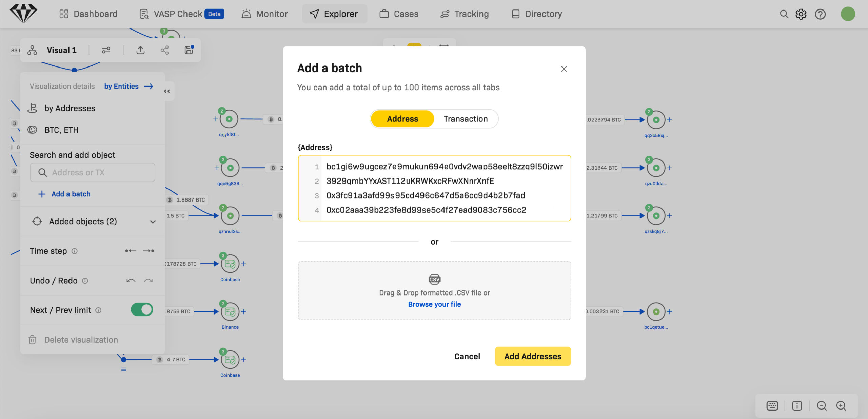Open the settings gear in top bar
The image size is (868, 419).
[801, 14]
